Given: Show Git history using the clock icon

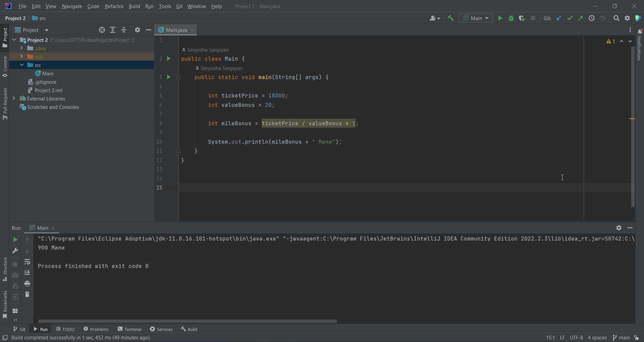Looking at the screenshot, I should 592,18.
